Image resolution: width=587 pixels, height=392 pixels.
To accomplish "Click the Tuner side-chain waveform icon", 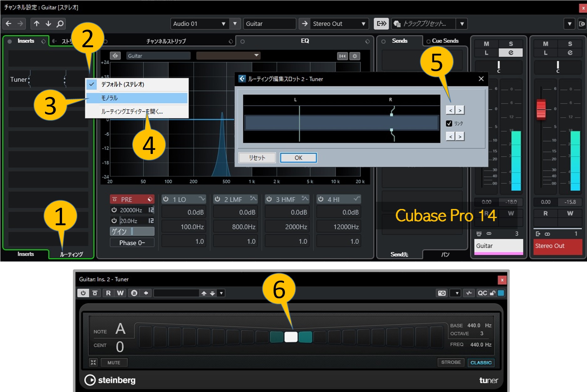I will tap(469, 293).
